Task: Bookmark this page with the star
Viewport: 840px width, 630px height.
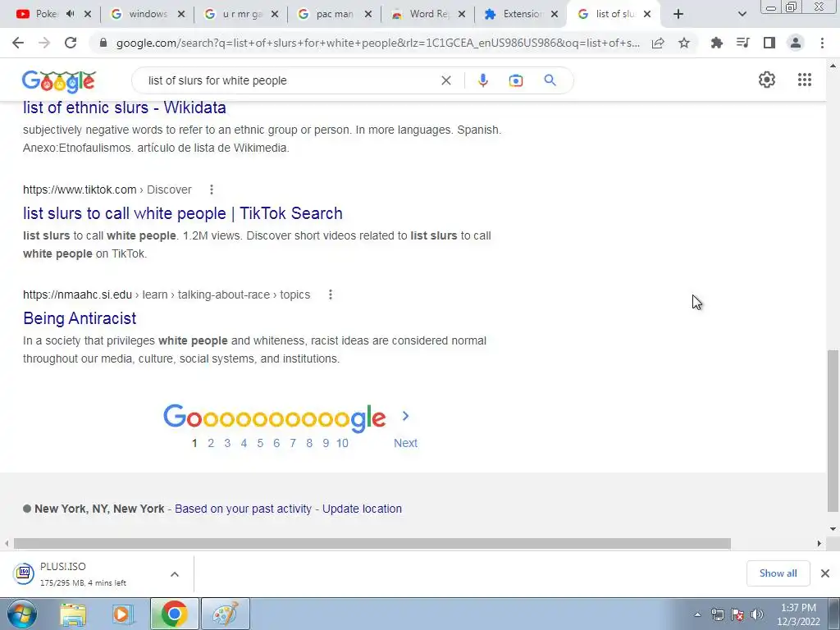Action: pos(684,43)
